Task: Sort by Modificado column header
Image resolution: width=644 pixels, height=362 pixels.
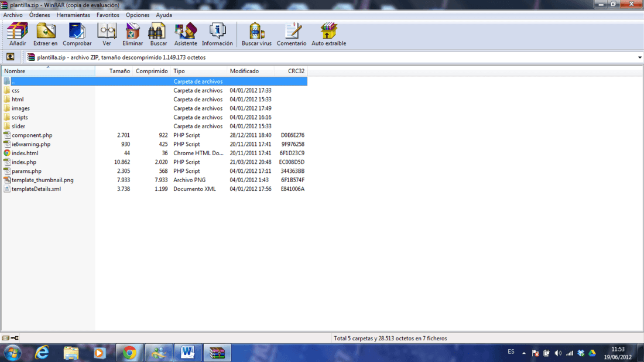Action: coord(251,71)
